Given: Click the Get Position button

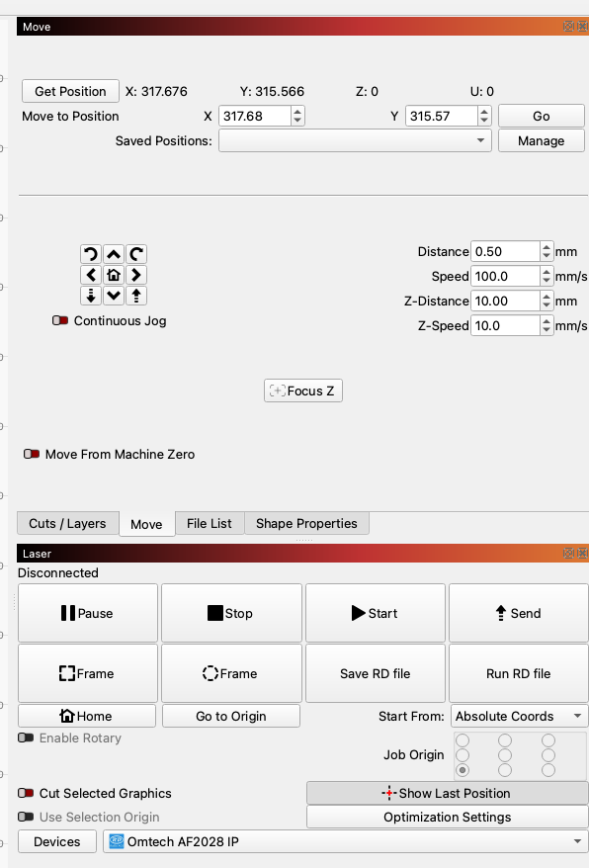Looking at the screenshot, I should pyautogui.click(x=70, y=91).
